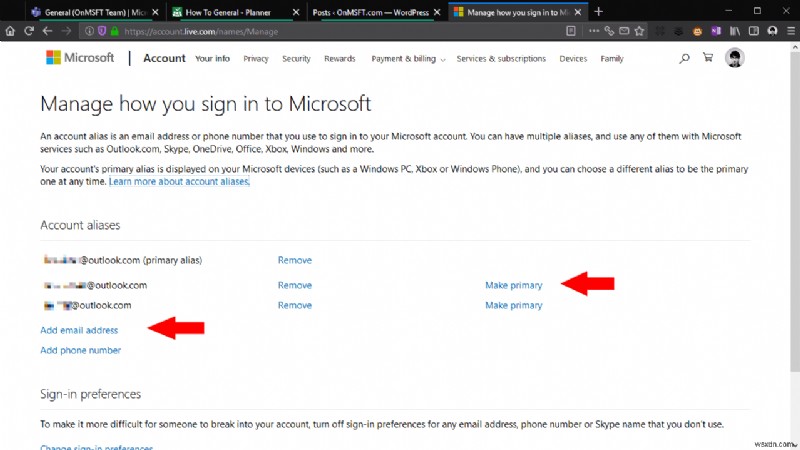The width and height of the screenshot is (800, 450).
Task: Follow Learn more about account aliases link
Action: [x=179, y=182]
